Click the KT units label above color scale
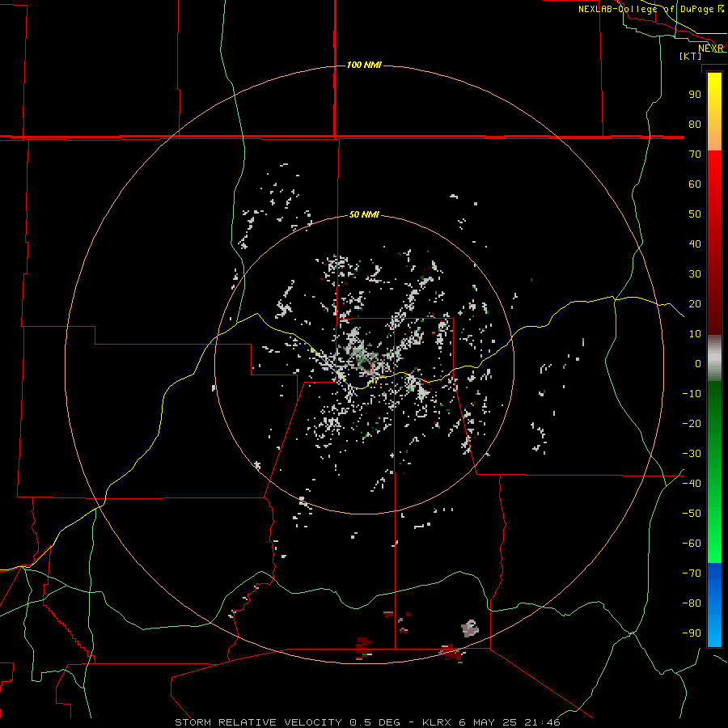This screenshot has width=728, height=728. [x=691, y=56]
